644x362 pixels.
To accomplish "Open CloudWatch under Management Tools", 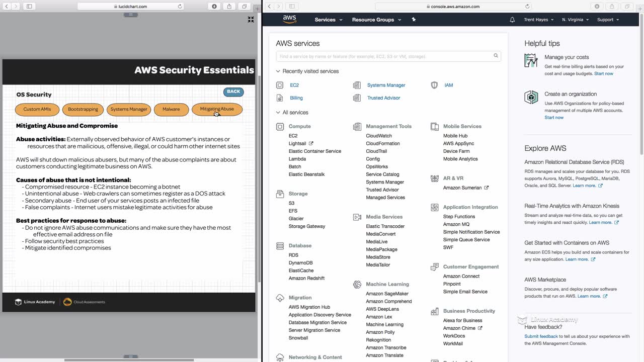I will click(x=379, y=136).
